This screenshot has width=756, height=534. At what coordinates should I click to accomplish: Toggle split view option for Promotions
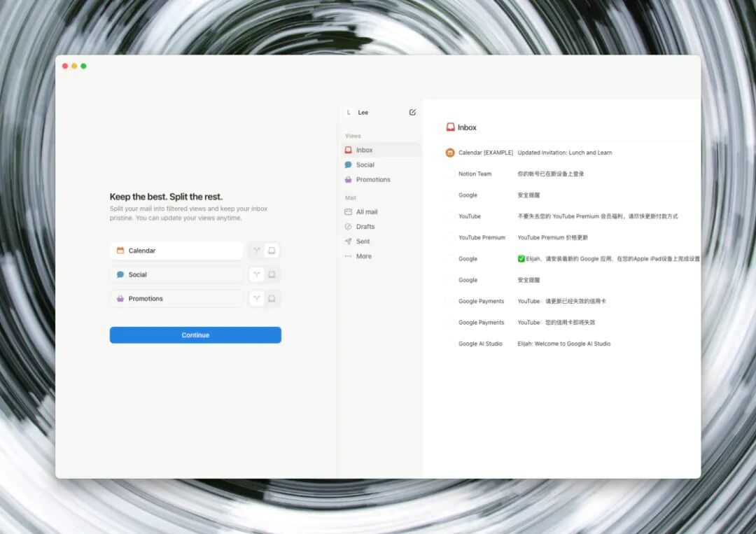coord(256,299)
